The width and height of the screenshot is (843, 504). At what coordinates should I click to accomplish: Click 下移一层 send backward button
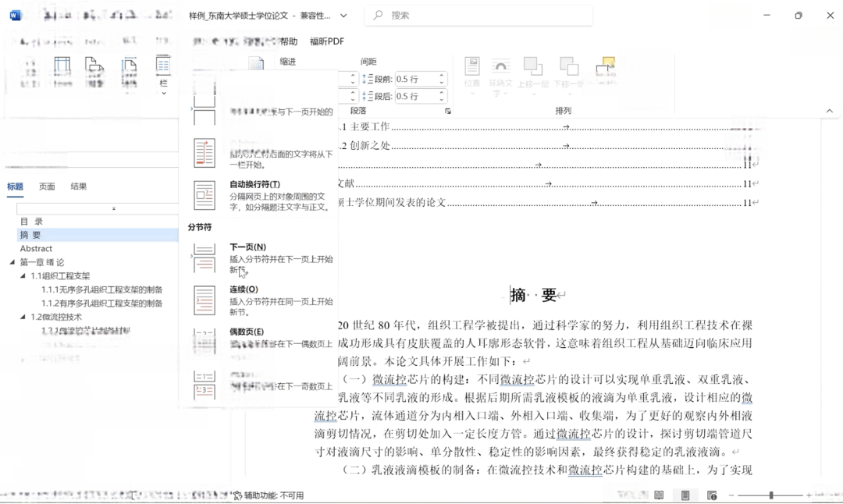569,76
